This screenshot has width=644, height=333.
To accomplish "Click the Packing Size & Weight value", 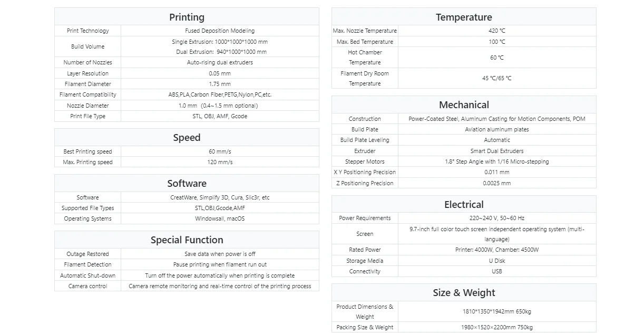I will pos(497,327).
